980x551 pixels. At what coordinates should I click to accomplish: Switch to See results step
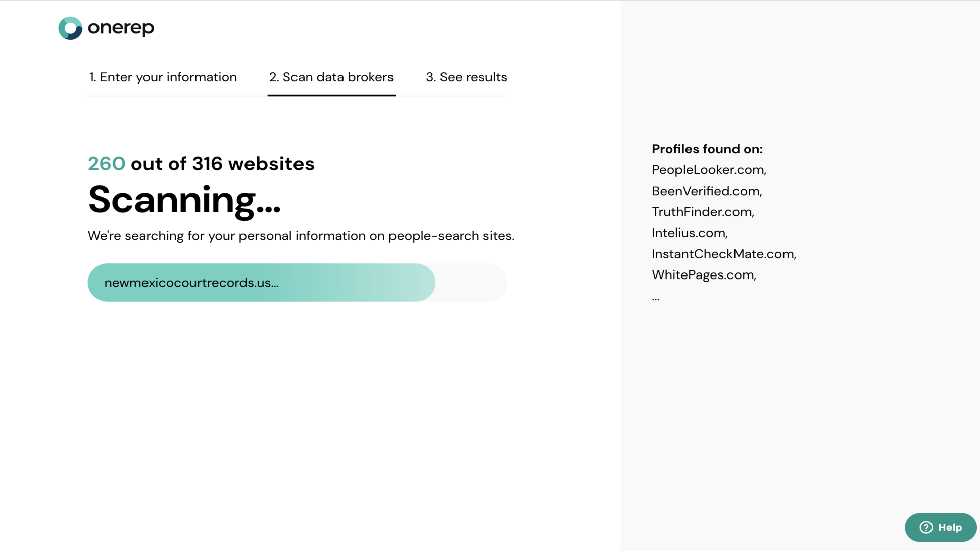[466, 77]
